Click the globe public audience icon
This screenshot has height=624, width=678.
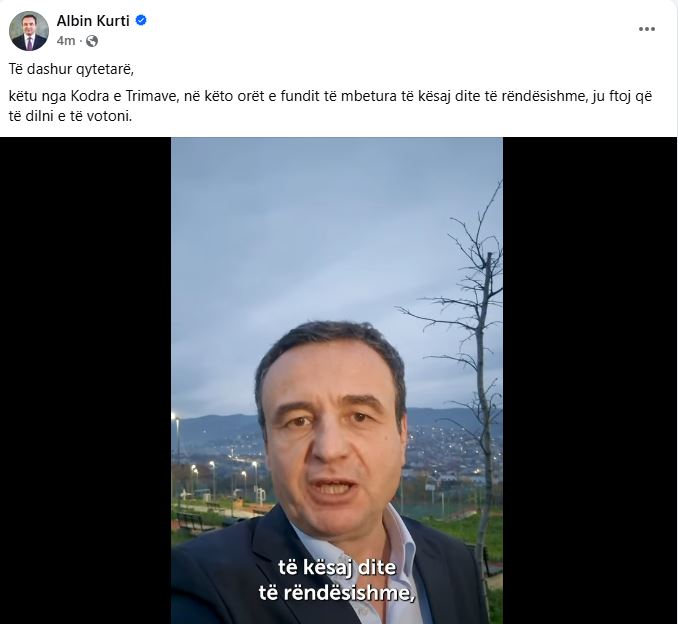(x=92, y=41)
